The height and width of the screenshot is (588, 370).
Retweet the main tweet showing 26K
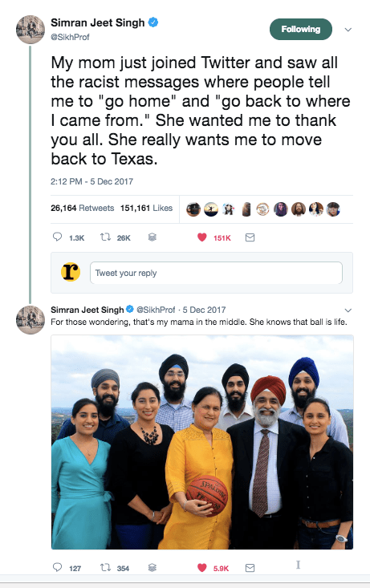[105, 237]
